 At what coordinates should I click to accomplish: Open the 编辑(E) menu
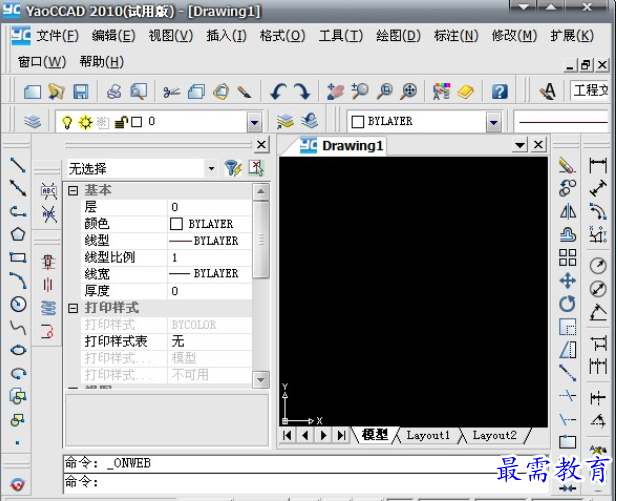114,36
